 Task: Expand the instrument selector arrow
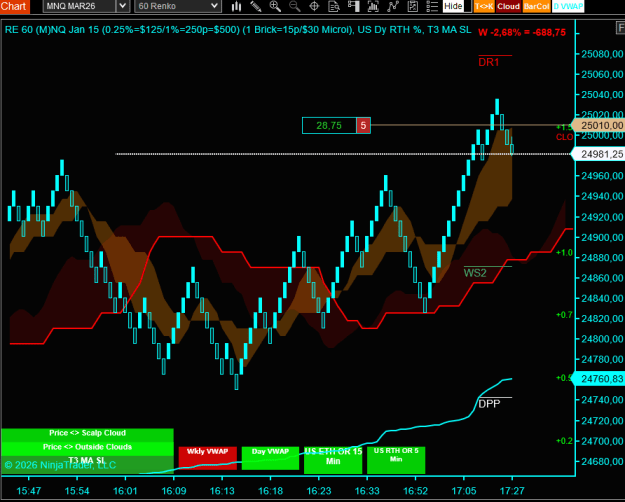pos(123,6)
